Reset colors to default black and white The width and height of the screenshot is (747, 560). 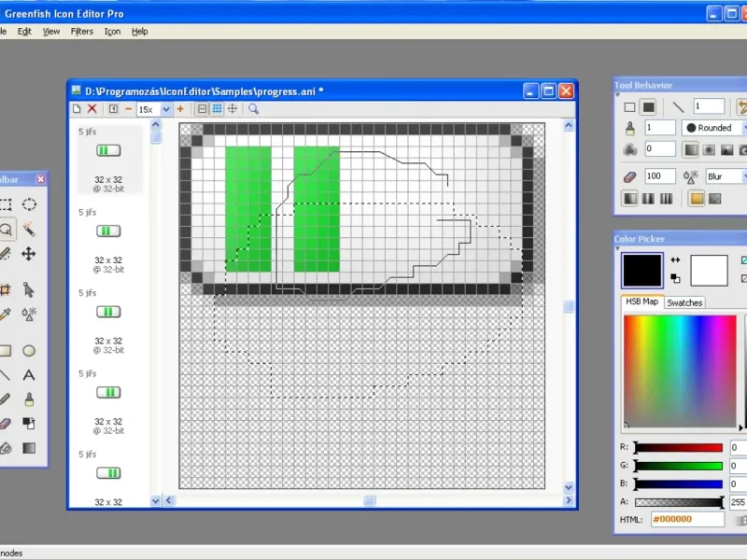coord(675,278)
